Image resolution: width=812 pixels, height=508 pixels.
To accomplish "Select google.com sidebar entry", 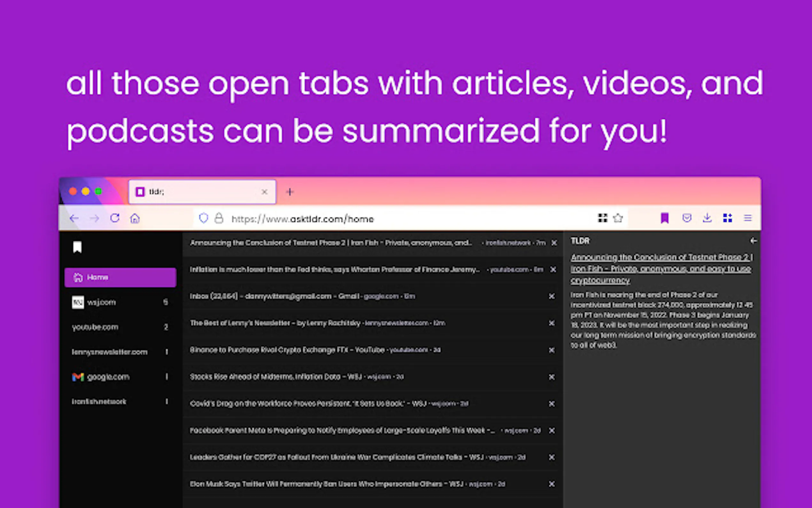I will (x=108, y=377).
